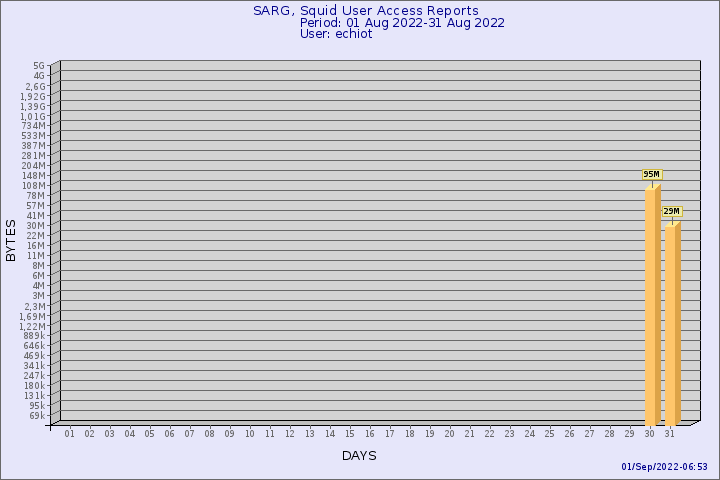Click the DAYS x-axis title
This screenshot has height=480, width=720.
pyautogui.click(x=359, y=456)
